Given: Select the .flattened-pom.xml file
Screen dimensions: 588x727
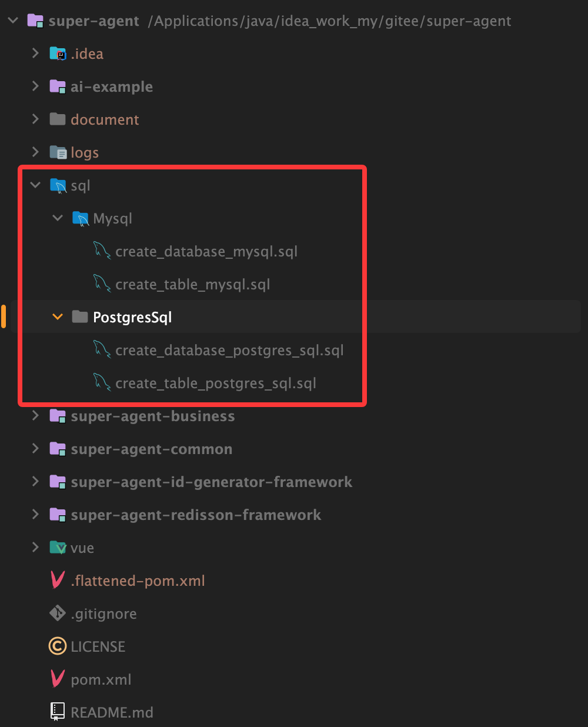Looking at the screenshot, I should (x=138, y=581).
